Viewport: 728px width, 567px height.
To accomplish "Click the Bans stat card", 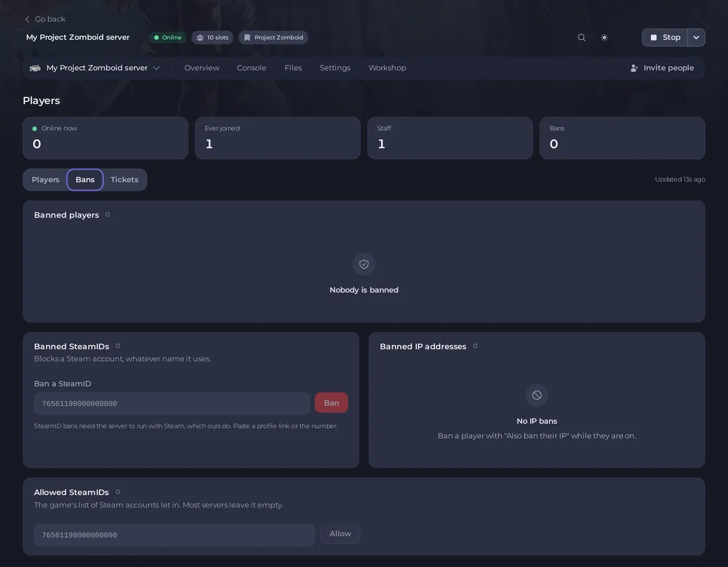I will [622, 138].
